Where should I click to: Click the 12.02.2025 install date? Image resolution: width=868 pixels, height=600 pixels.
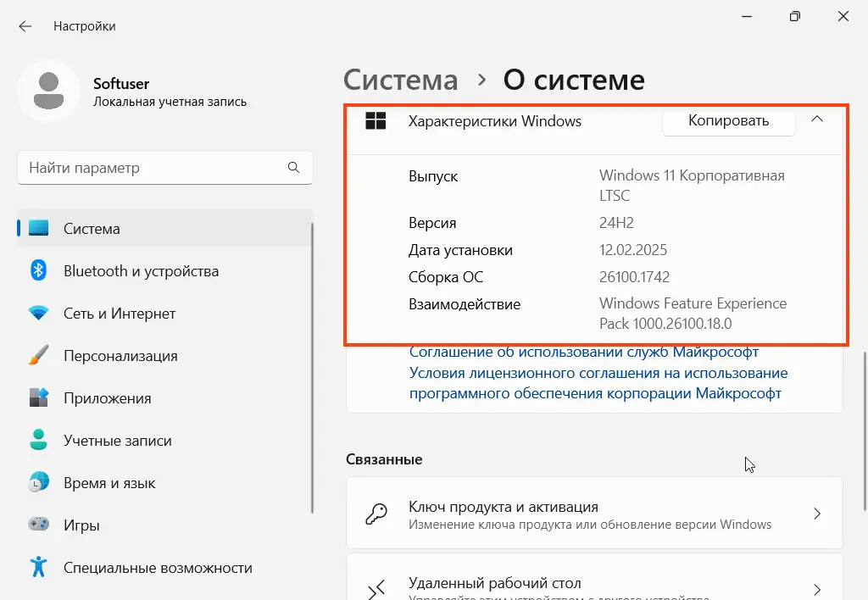(x=632, y=250)
